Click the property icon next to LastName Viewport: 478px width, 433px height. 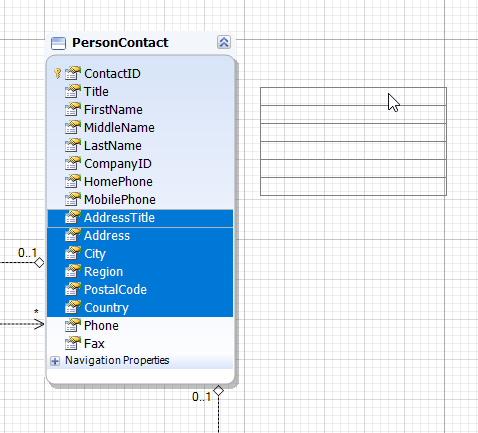73,145
